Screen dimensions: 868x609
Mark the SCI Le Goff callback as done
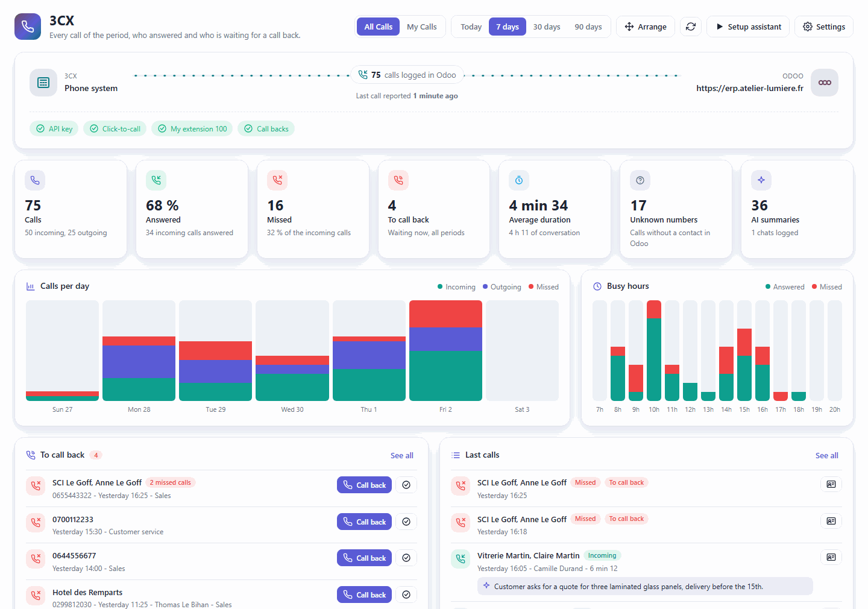(x=406, y=485)
